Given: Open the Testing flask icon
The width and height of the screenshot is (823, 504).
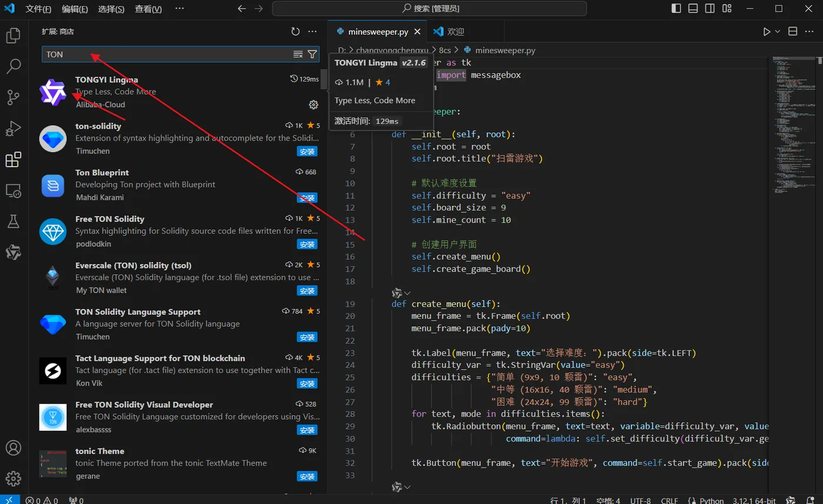Looking at the screenshot, I should pyautogui.click(x=14, y=221).
